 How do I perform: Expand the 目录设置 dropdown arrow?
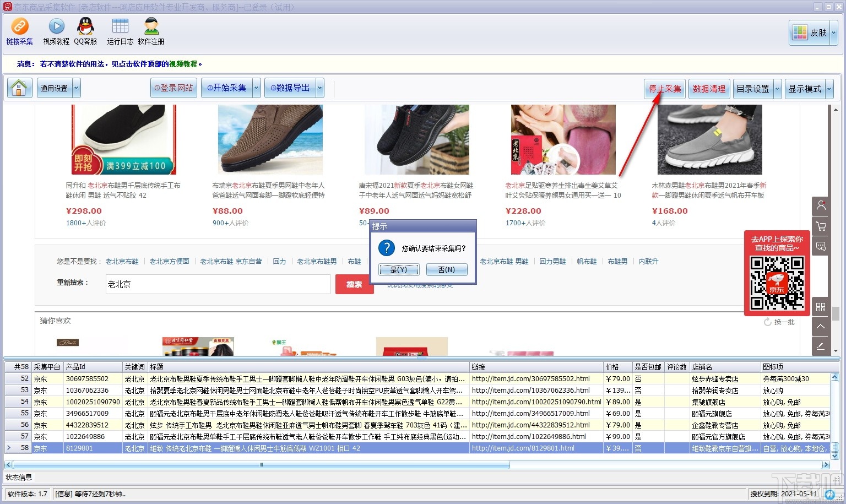(777, 89)
